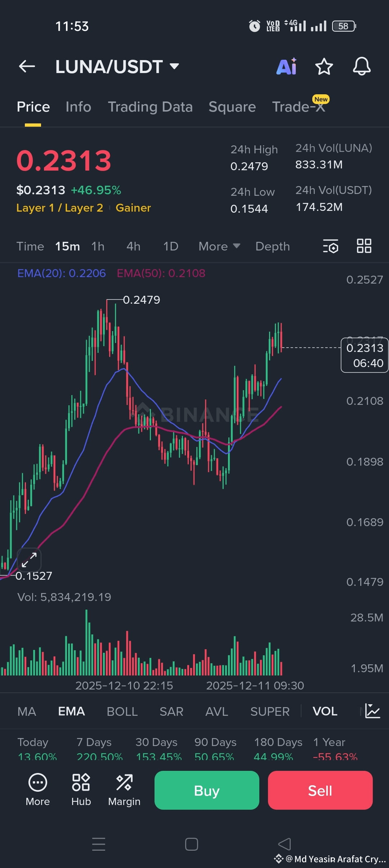Tap the 0.1527 low marker on chart

pos(34,576)
